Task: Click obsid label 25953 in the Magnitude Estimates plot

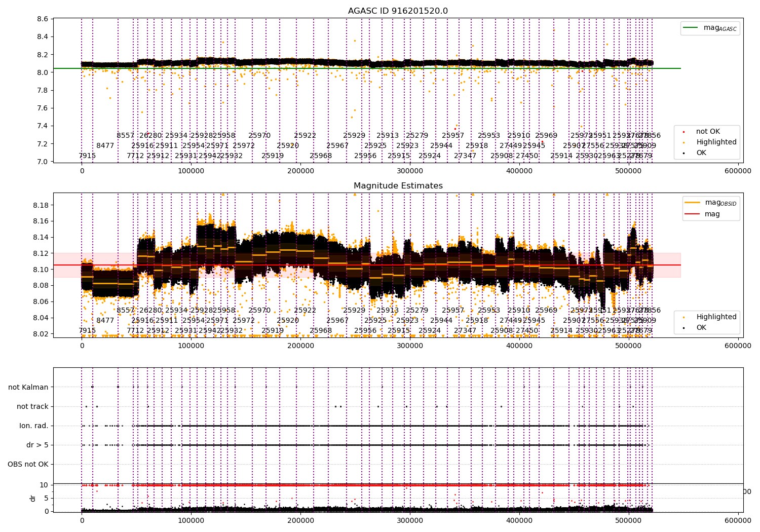Action: [x=489, y=311]
